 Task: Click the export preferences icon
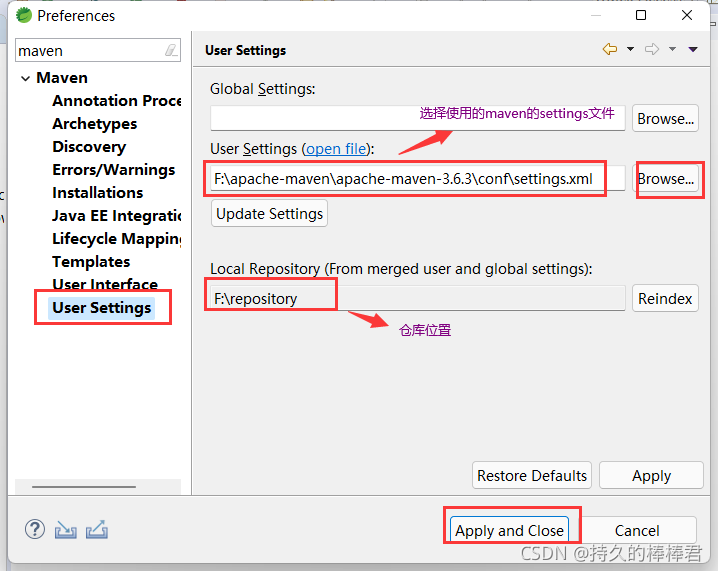pos(97,530)
